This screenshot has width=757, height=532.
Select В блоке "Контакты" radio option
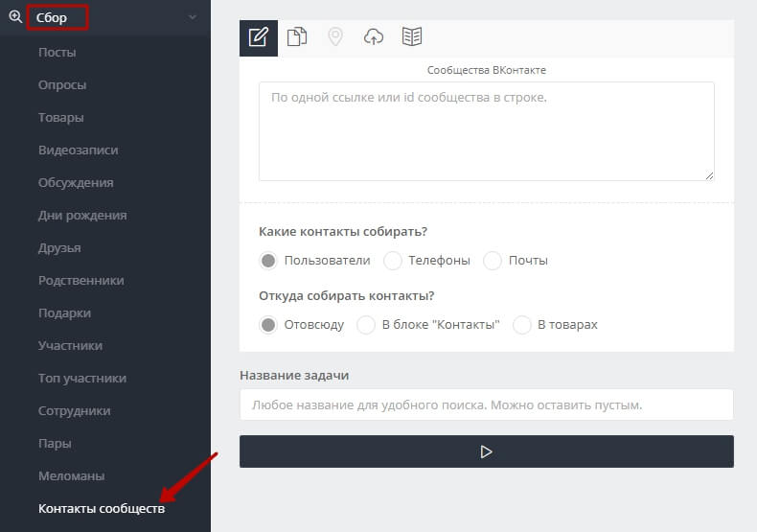pyautogui.click(x=366, y=325)
